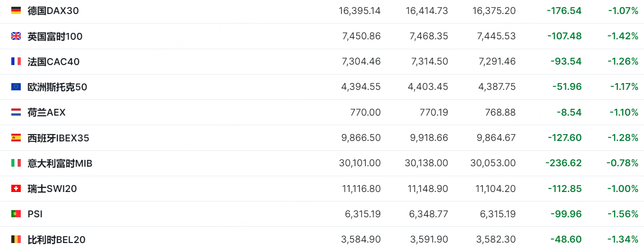Click the European Union flag icon
The image size is (644, 248).
pos(16,87)
